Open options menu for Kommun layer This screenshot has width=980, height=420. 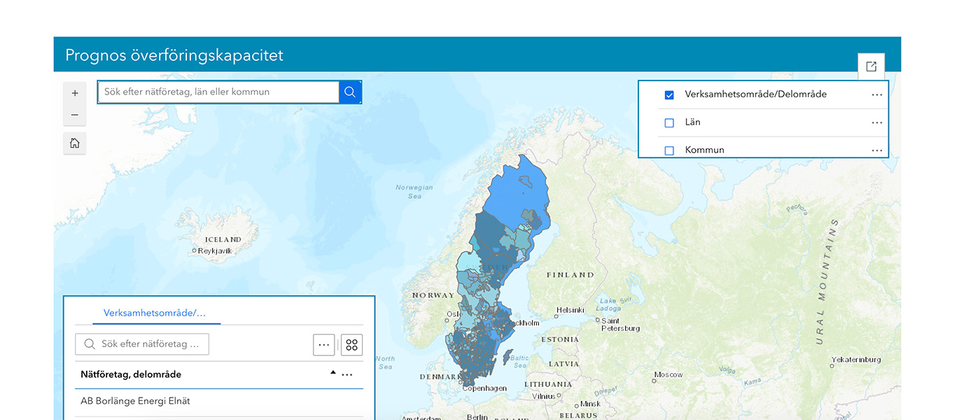[x=876, y=150]
